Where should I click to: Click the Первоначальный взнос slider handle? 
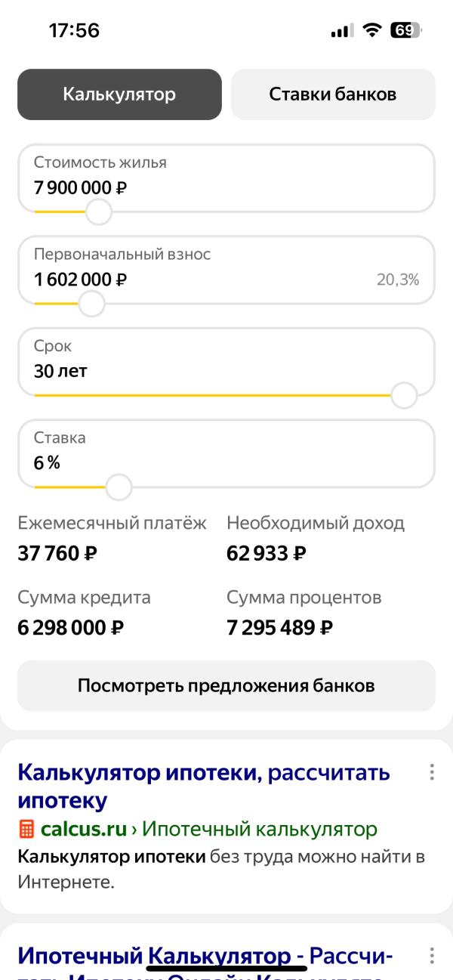[x=91, y=305]
